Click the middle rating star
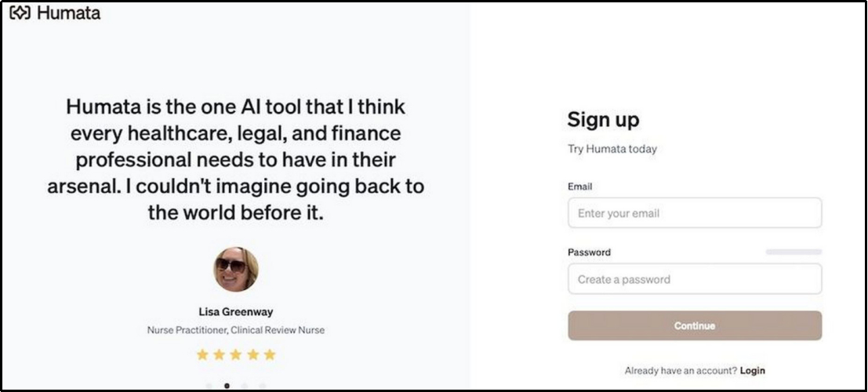The image size is (868, 392). tap(236, 355)
